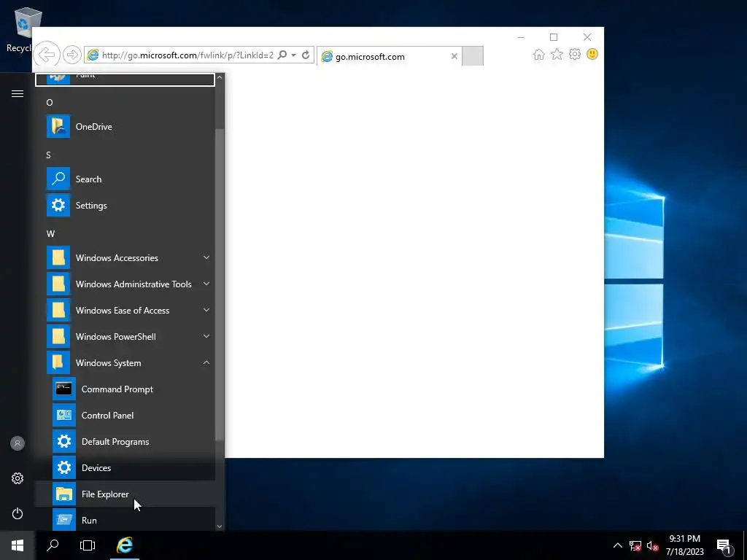Click Start menu scrollbar thumb

click(219, 284)
